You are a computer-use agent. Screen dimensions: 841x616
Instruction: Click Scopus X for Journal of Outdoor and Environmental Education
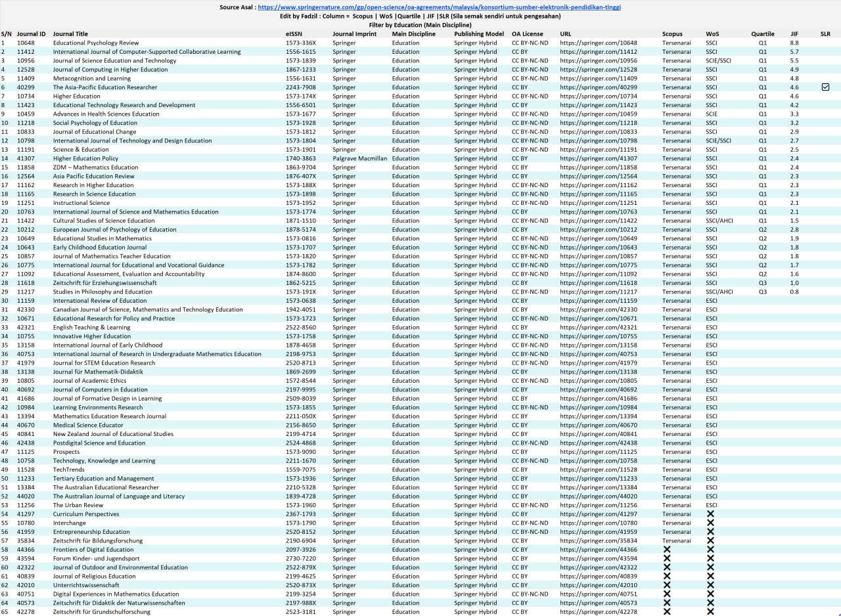tap(667, 567)
